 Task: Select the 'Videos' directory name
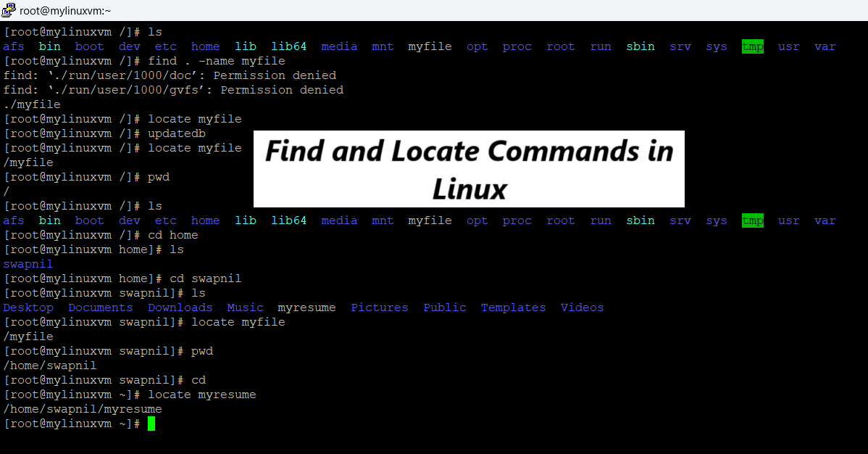pyautogui.click(x=582, y=308)
